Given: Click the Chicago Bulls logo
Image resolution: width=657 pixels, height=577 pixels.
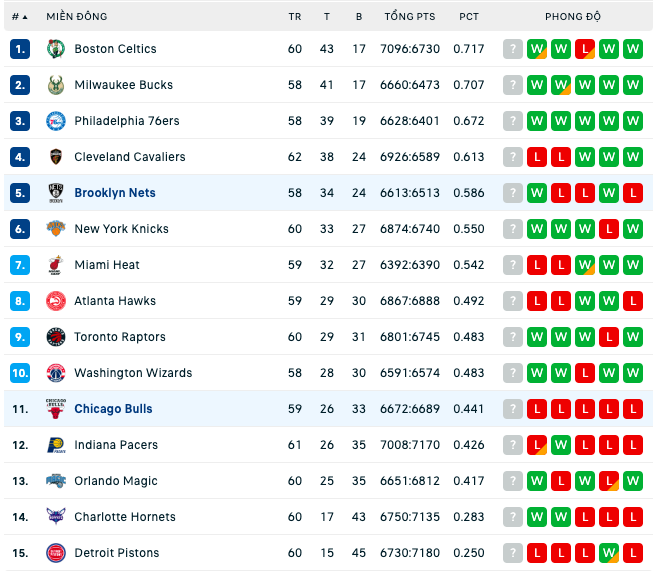Looking at the screenshot, I should coord(56,409).
